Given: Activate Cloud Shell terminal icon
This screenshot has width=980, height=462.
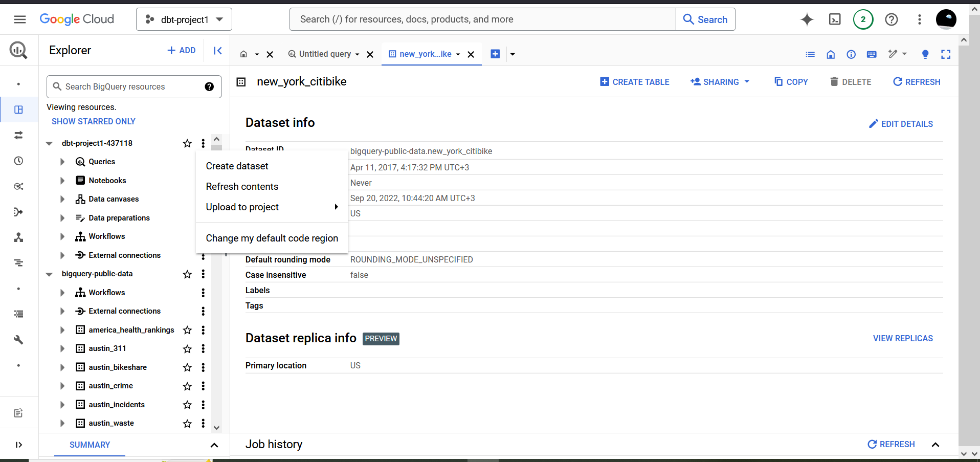Looking at the screenshot, I should pyautogui.click(x=835, y=19).
